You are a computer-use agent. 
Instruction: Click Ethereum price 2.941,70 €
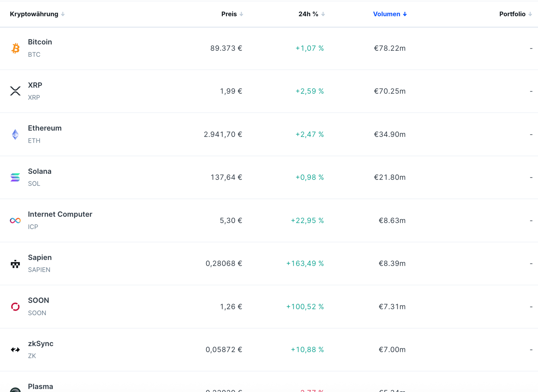pos(223,134)
